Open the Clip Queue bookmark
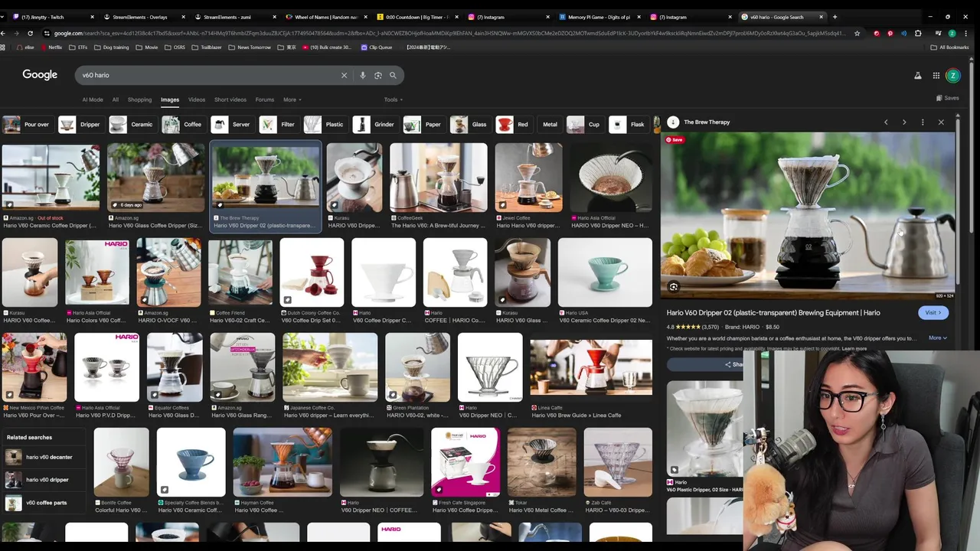This screenshot has width=980, height=551. (x=375, y=47)
